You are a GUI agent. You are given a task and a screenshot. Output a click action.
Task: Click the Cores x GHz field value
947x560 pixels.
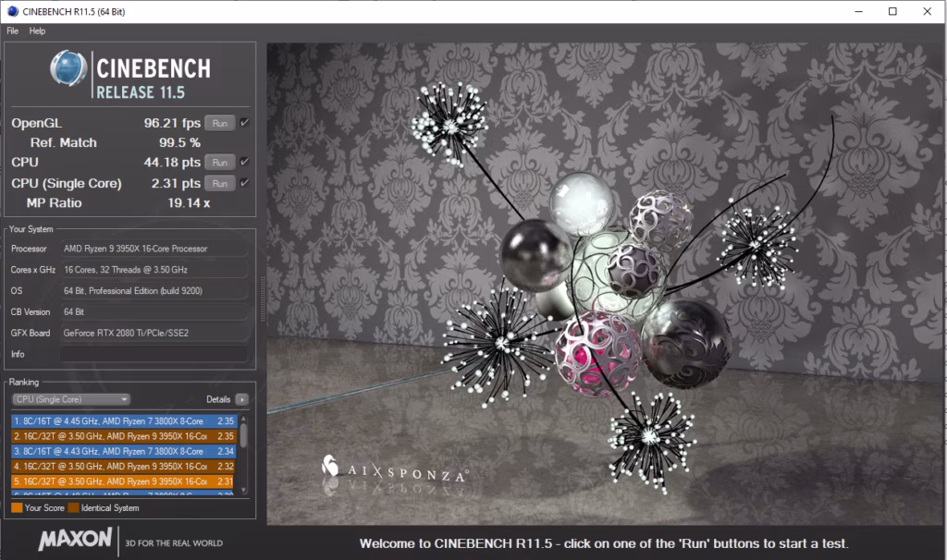(154, 270)
